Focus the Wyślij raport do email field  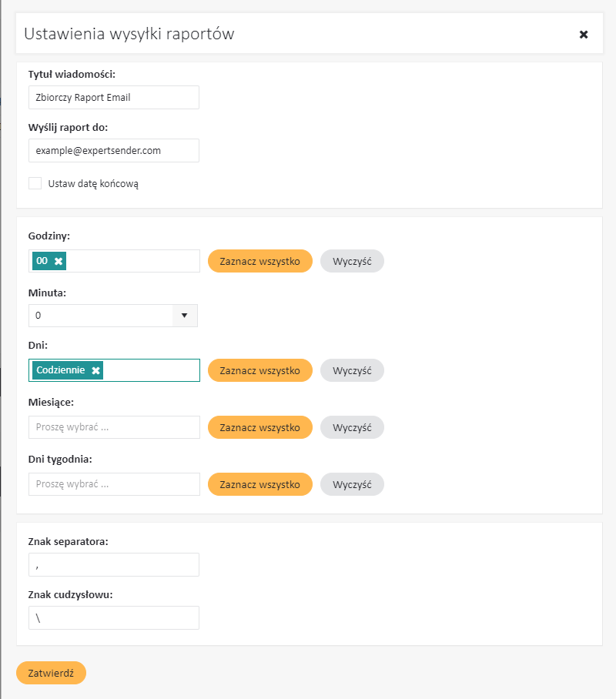pos(114,151)
